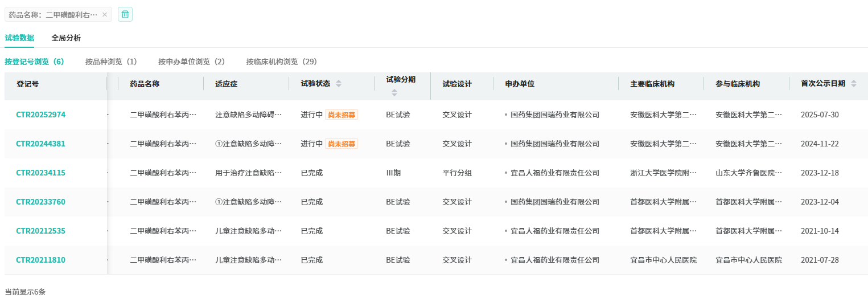868x298 pixels.
Task: Open 按品种浏览 view
Action: click(111, 62)
